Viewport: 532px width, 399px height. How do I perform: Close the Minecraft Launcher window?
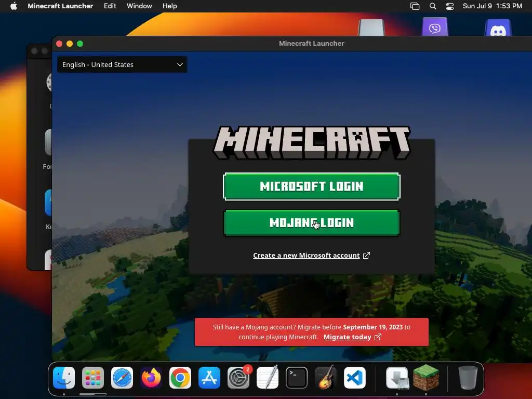pyautogui.click(x=59, y=44)
